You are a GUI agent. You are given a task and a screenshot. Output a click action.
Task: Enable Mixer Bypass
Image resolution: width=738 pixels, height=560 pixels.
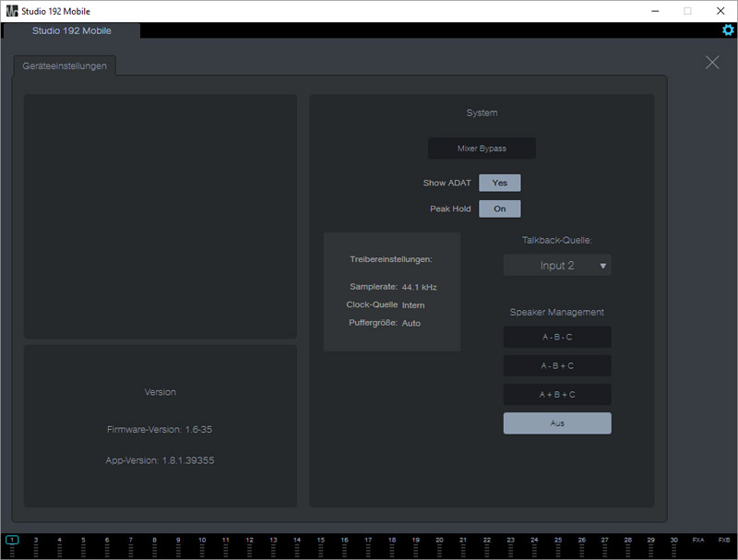(482, 149)
